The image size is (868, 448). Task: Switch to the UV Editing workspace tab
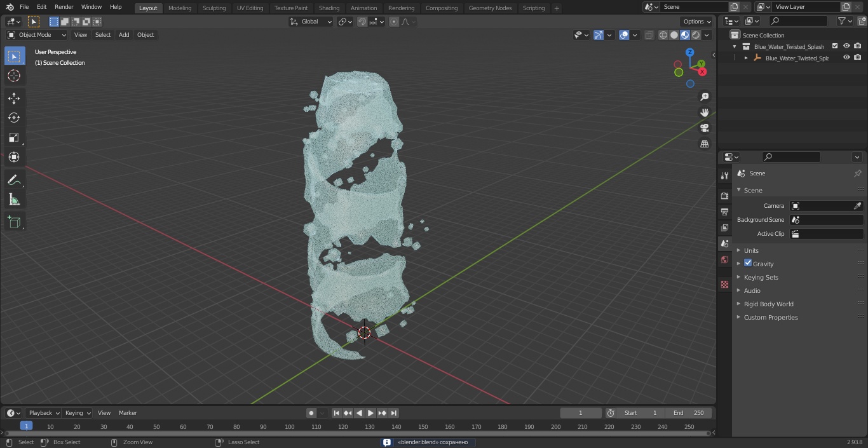250,8
